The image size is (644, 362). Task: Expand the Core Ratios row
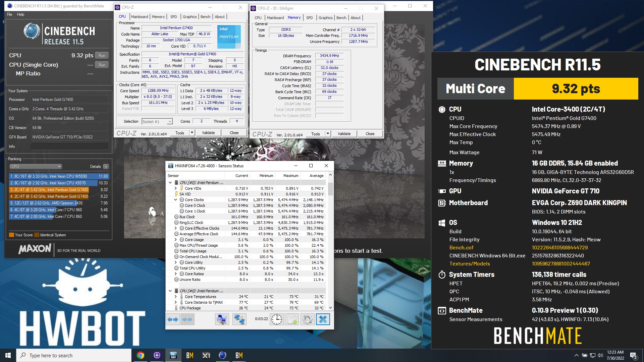[175, 274]
